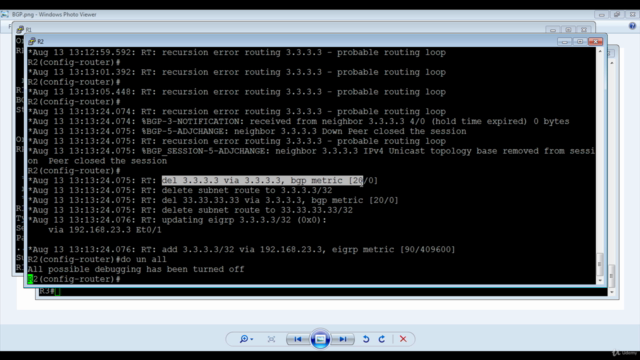Click 'BGP.png - Windows Photo Viewer' title
640x360 pixels.
tap(54, 15)
